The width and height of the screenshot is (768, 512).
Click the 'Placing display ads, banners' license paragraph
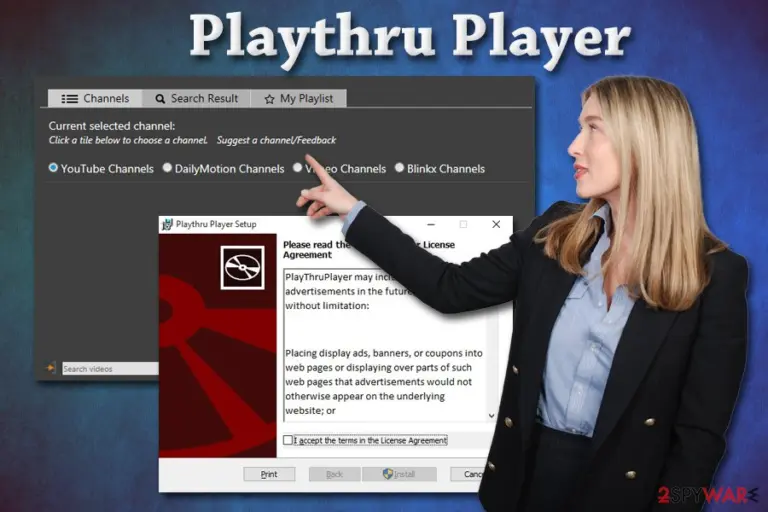coord(384,382)
